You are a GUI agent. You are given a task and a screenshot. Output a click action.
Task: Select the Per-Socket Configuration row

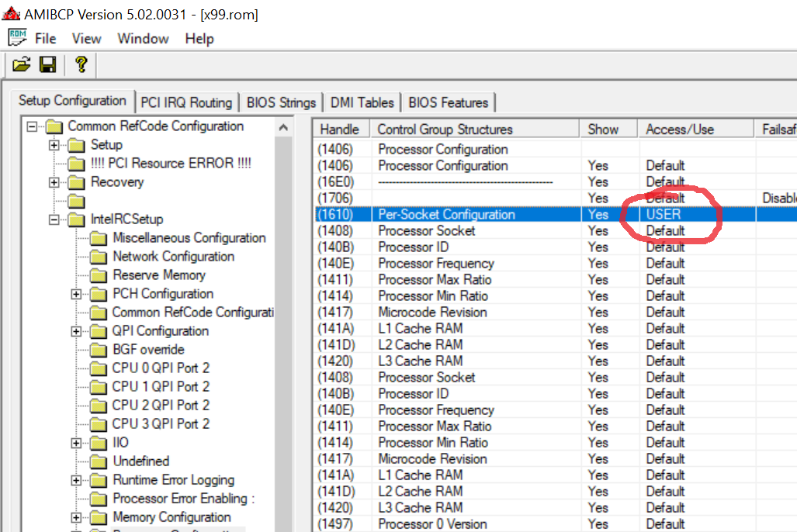(556, 214)
